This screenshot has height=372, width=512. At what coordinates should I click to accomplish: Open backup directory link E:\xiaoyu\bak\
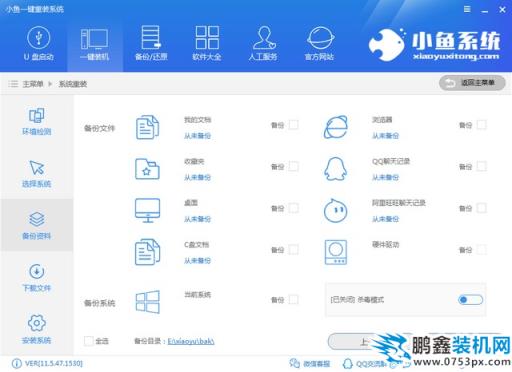pos(191,341)
